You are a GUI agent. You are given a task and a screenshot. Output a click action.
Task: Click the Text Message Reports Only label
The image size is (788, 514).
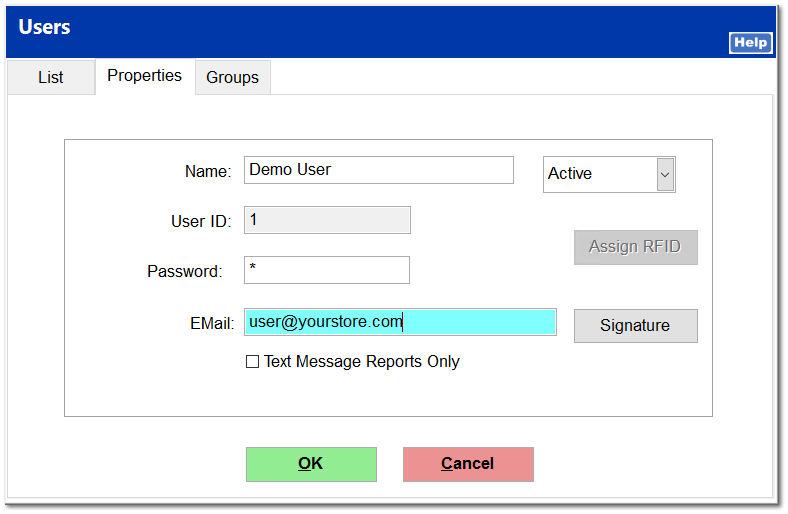click(x=361, y=362)
